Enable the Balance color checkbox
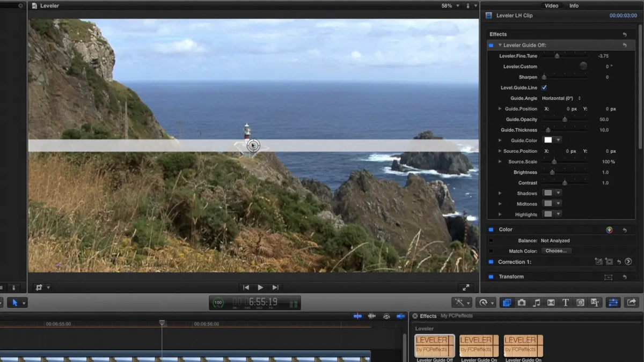 click(x=491, y=241)
